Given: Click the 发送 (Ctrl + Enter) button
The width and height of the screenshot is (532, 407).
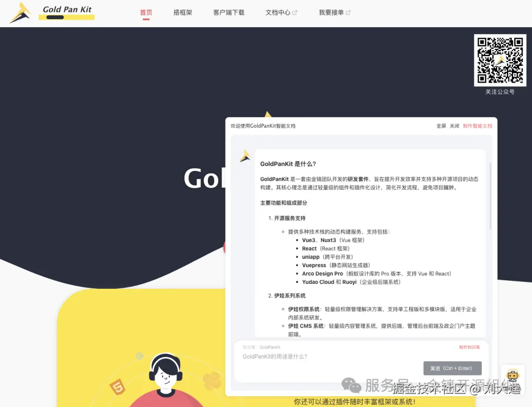Looking at the screenshot, I should coord(452,368).
